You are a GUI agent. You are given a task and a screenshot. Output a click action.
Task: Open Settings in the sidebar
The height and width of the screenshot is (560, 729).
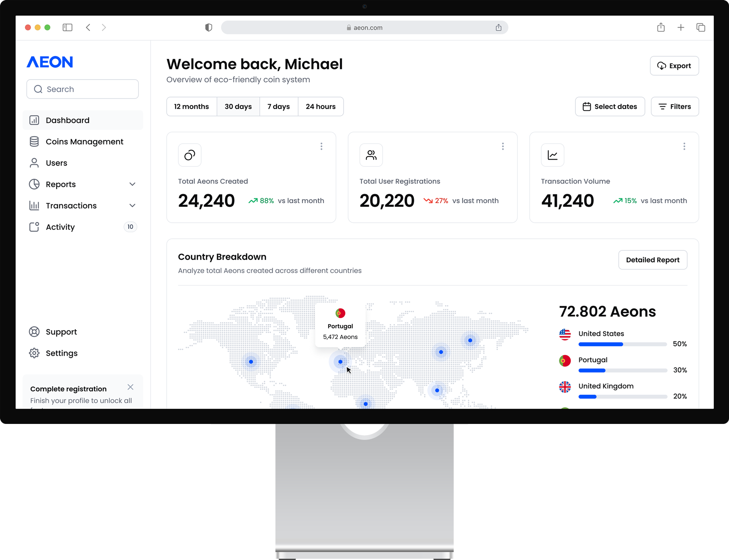click(83, 353)
